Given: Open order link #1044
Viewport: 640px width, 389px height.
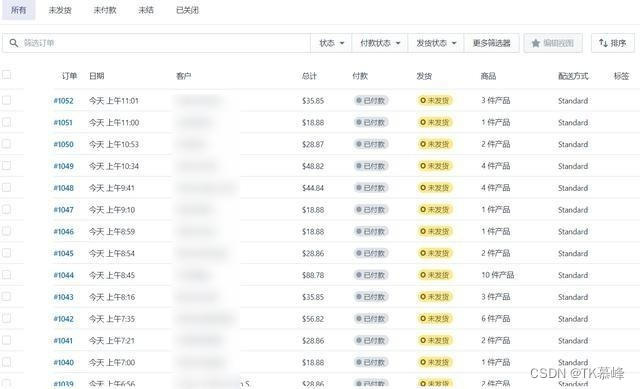Looking at the screenshot, I should point(63,276).
